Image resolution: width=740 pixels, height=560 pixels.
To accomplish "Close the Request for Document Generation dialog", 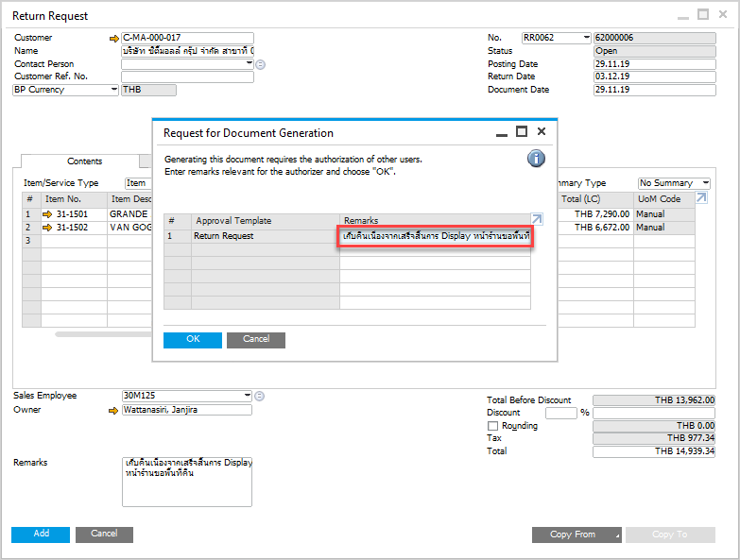I will point(542,131).
